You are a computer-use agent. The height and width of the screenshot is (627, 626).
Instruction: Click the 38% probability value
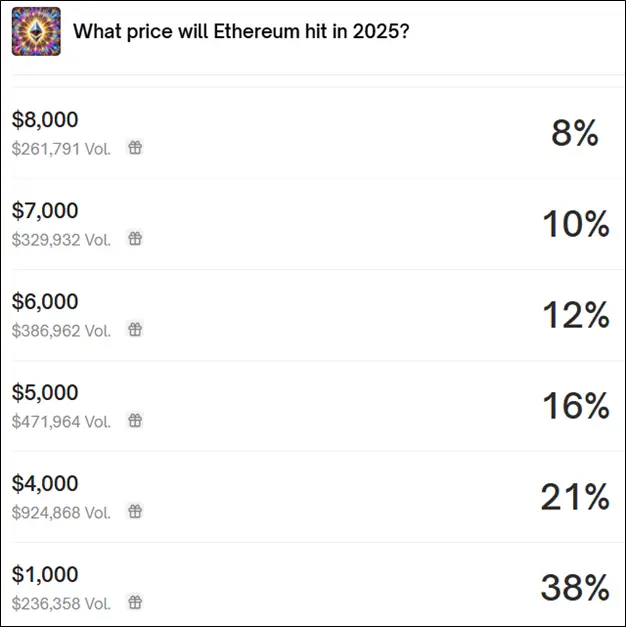pos(575,587)
